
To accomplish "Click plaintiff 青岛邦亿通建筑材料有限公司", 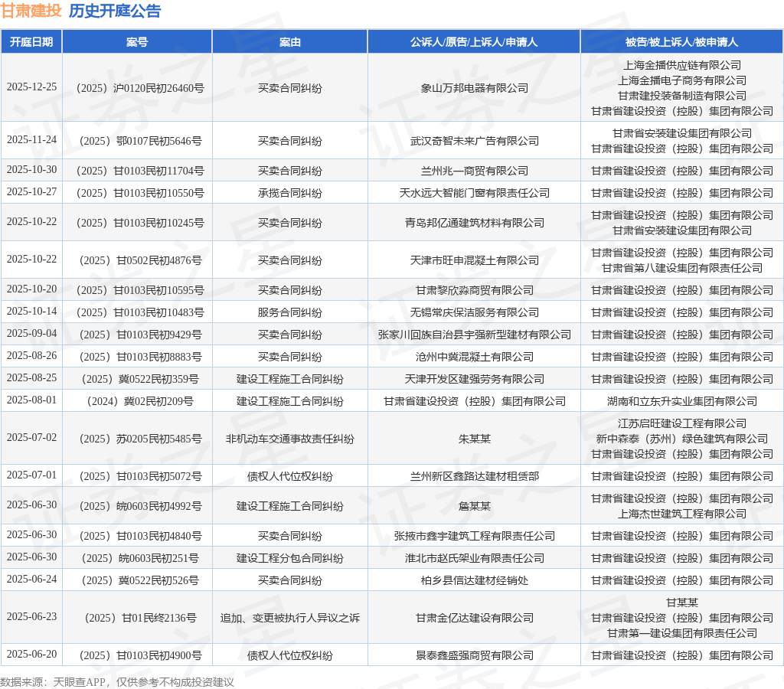I will pyautogui.click(x=475, y=223).
